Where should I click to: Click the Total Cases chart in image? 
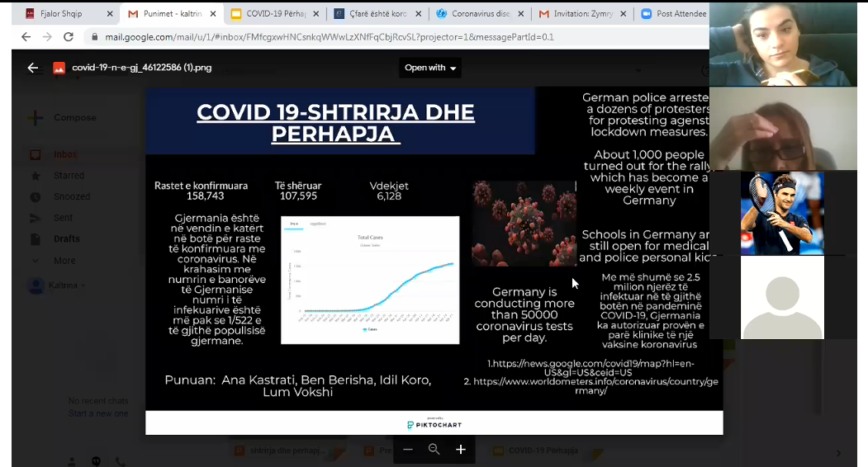coord(369,280)
